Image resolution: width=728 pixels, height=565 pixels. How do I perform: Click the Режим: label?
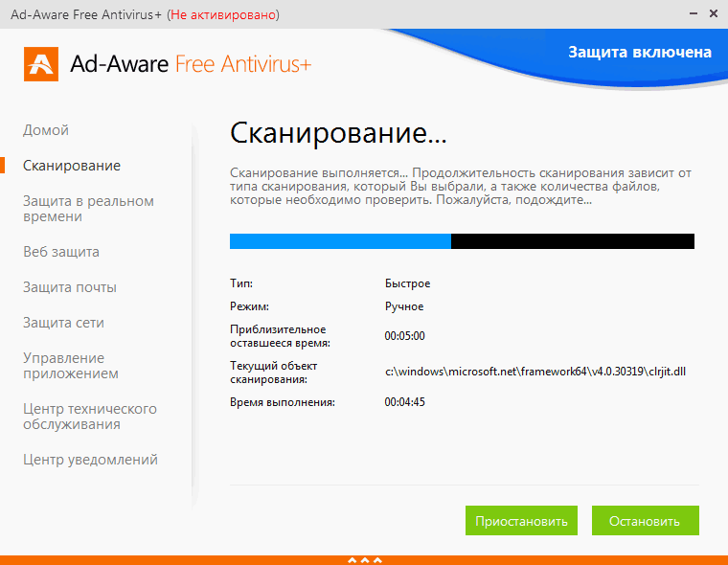249,306
